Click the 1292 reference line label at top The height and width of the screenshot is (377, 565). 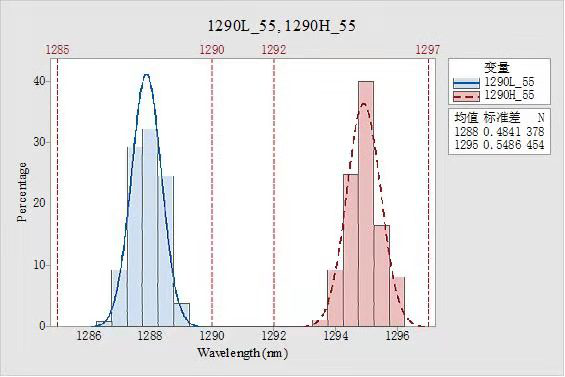click(274, 50)
